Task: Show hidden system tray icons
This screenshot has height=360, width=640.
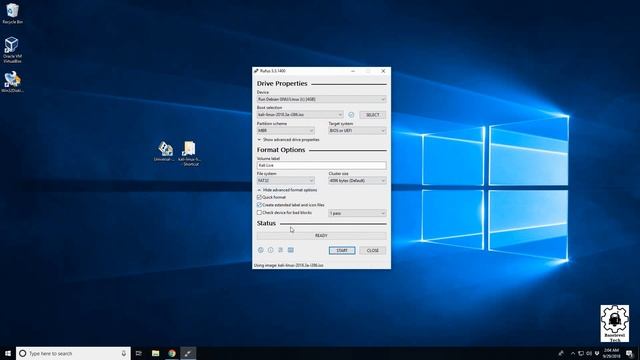Action: (573, 353)
